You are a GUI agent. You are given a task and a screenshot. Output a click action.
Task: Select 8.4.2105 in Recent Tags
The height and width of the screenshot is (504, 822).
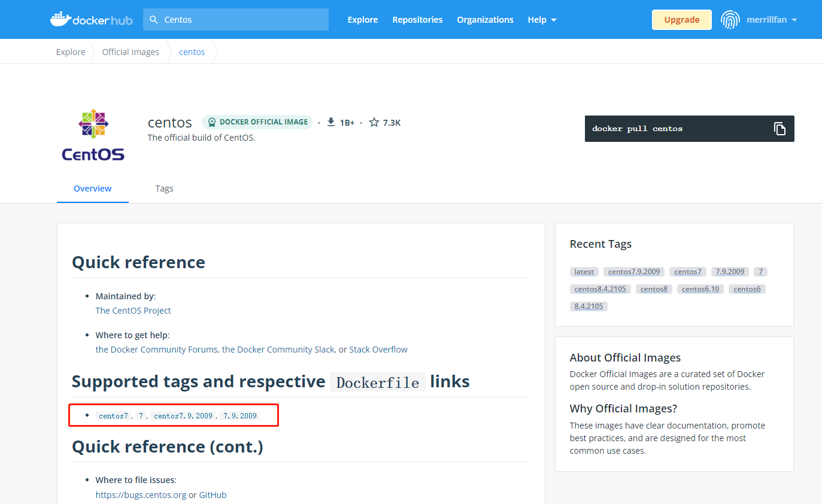click(589, 306)
